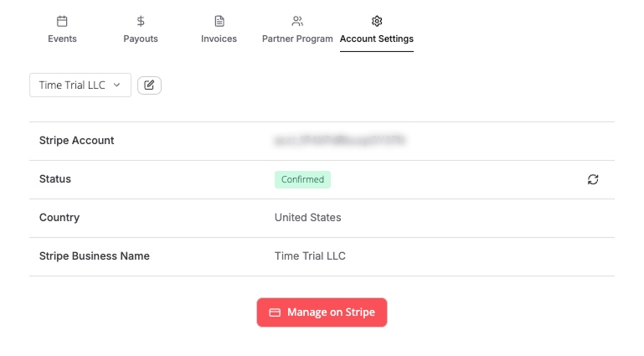Click the card icon in the red button
This screenshot has height=356, width=644.
click(275, 312)
